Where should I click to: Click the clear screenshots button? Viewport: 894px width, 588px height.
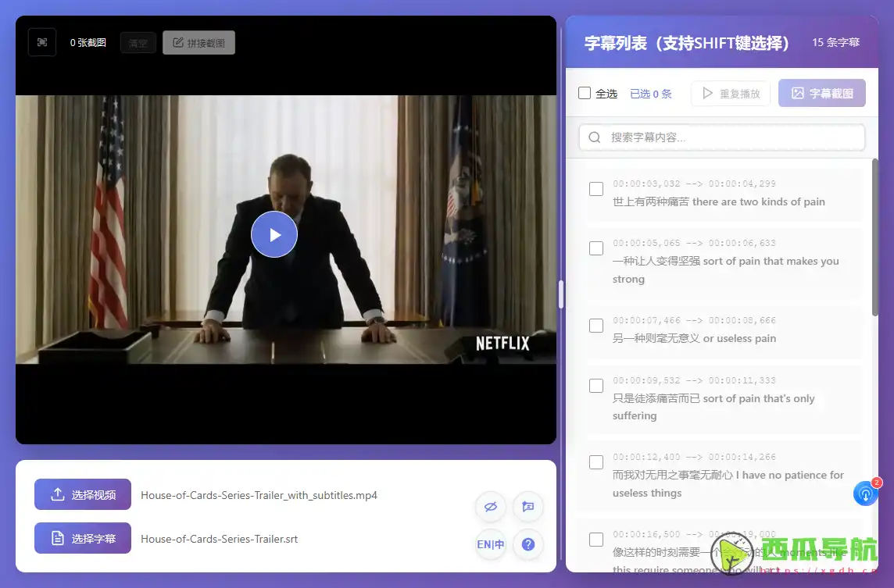point(138,43)
